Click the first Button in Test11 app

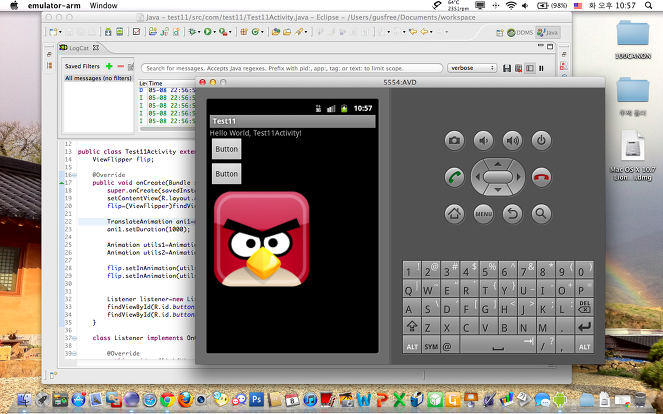click(x=227, y=149)
